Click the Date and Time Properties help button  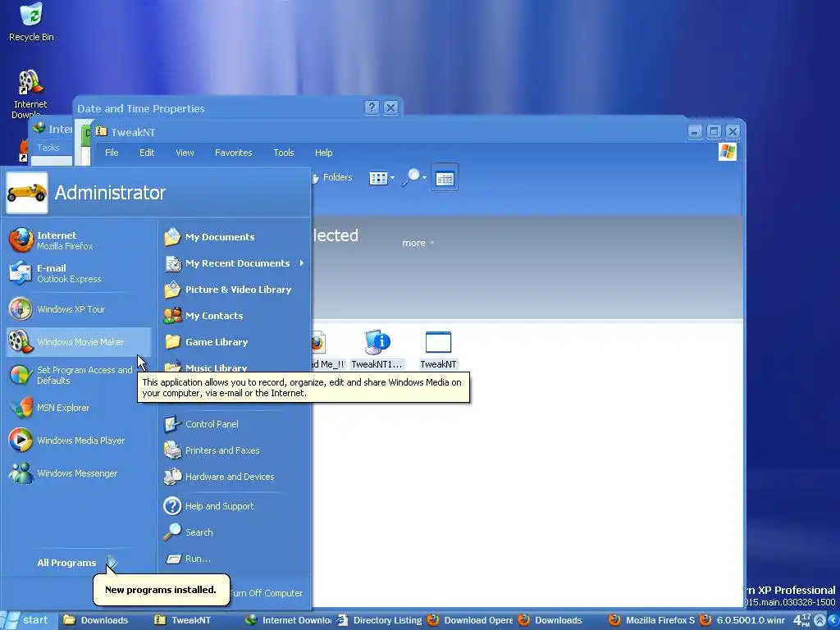point(372,107)
